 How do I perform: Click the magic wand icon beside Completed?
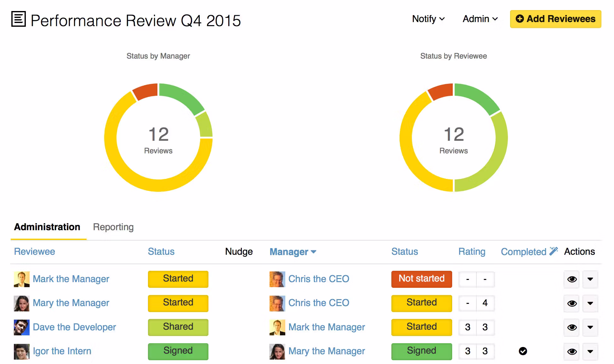tap(553, 250)
